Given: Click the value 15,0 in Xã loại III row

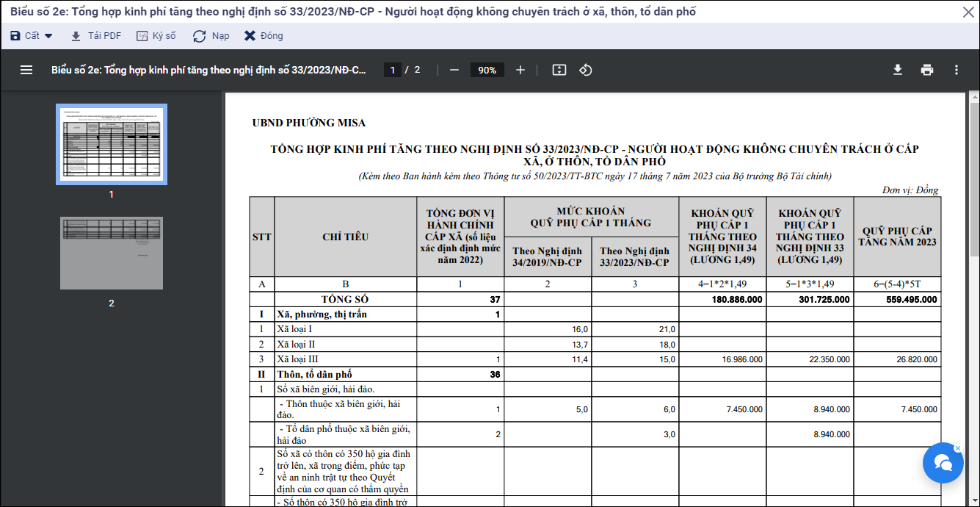Looking at the screenshot, I should click(667, 359).
